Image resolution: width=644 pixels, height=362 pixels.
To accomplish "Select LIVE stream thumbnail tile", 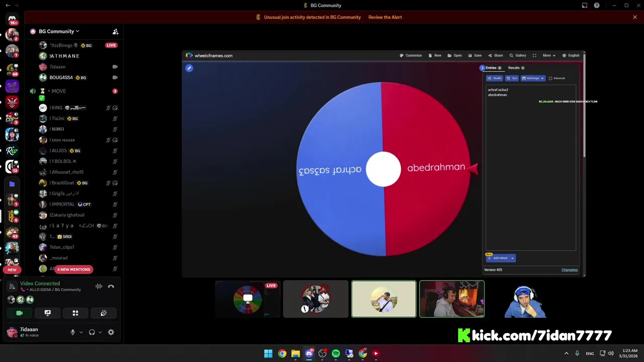I will coord(248,299).
